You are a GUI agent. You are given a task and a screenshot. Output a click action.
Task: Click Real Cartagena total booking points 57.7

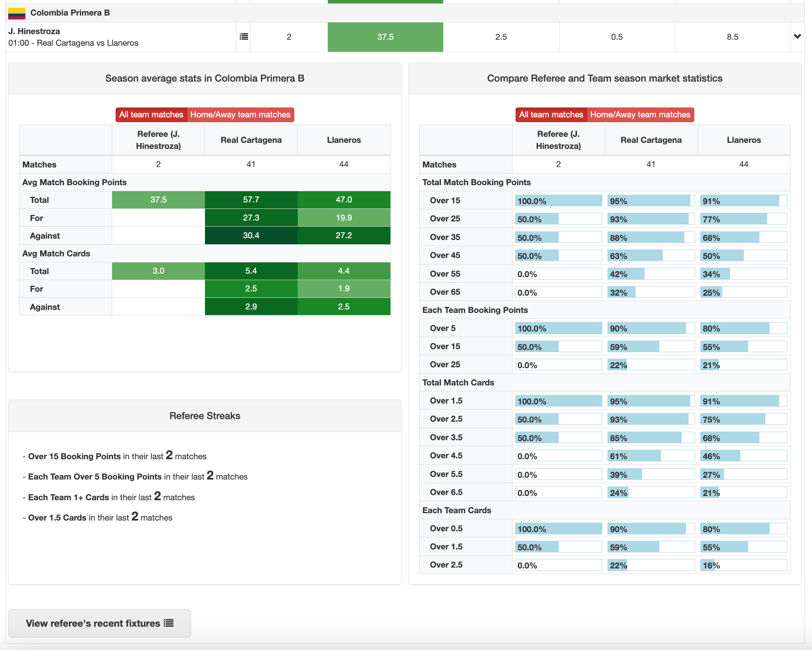click(x=251, y=200)
